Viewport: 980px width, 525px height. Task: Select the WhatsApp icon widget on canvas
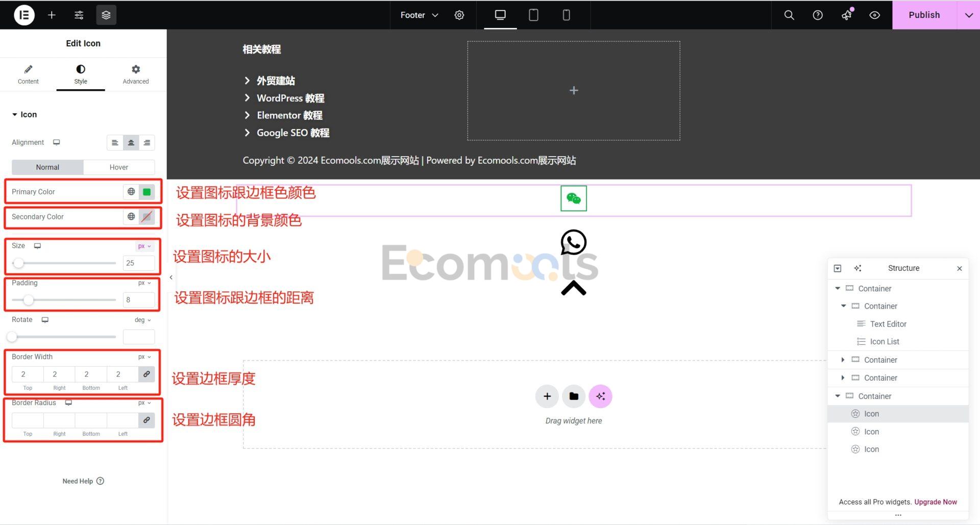[574, 242]
